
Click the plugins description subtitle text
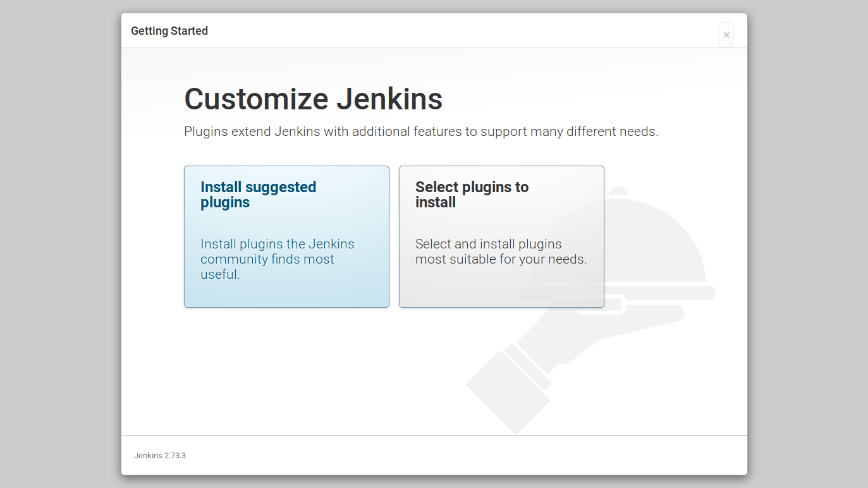coord(421,131)
